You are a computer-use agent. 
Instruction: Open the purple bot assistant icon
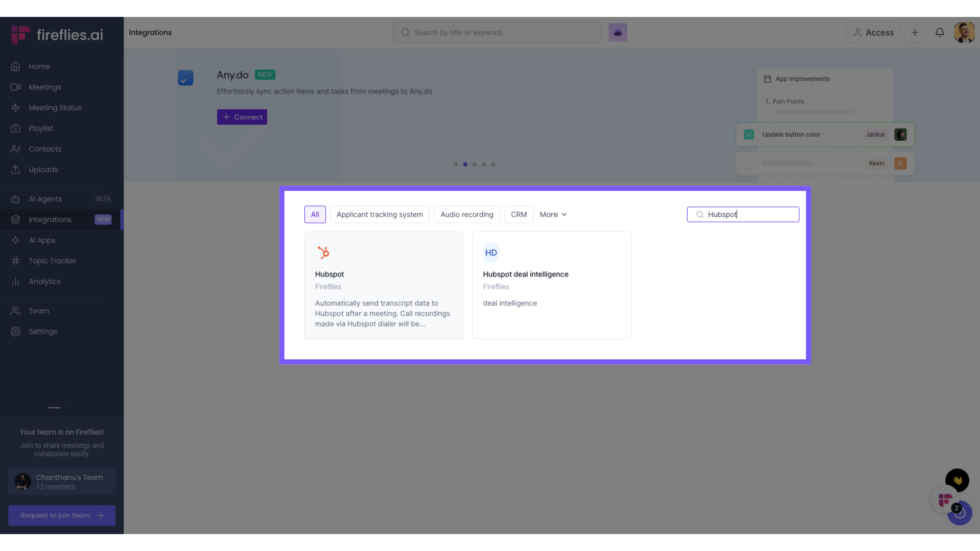(618, 33)
